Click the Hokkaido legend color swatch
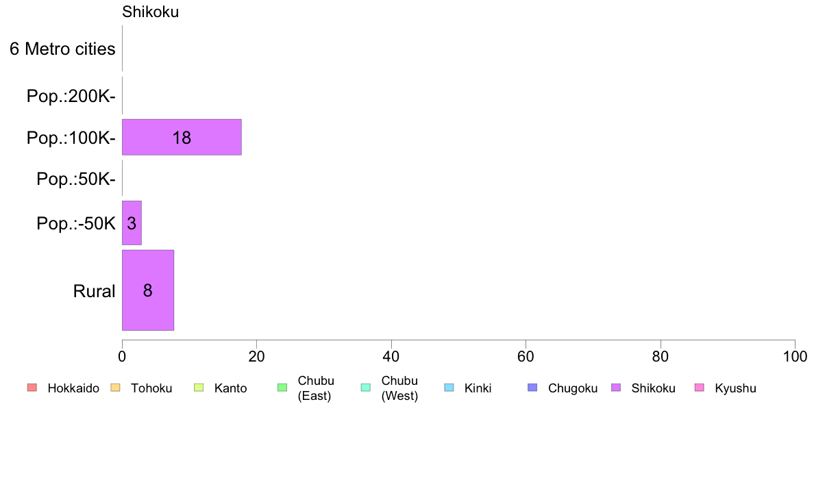 pyautogui.click(x=32, y=388)
